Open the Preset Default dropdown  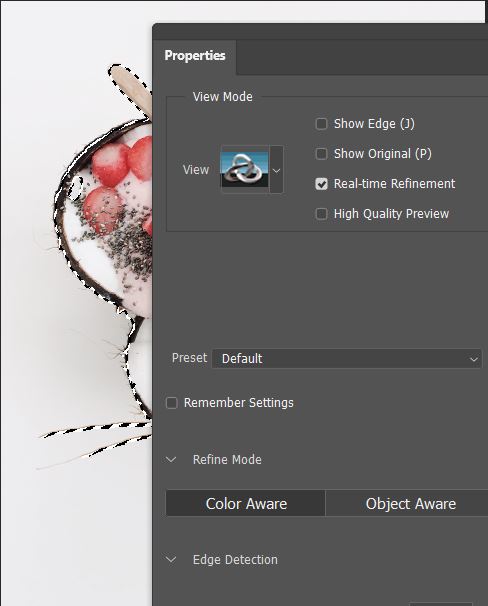[x=347, y=359]
